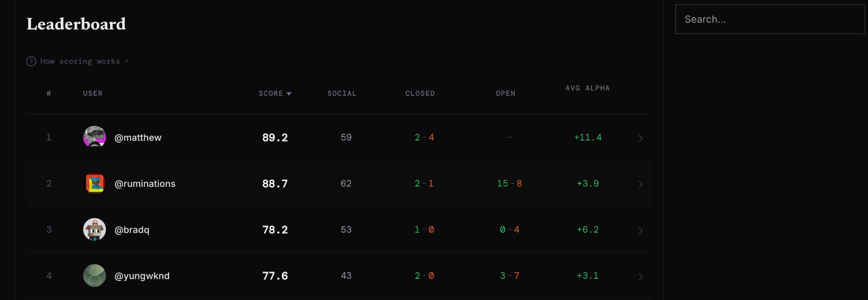Sort by AVG ALPHA column header

pos(587,88)
